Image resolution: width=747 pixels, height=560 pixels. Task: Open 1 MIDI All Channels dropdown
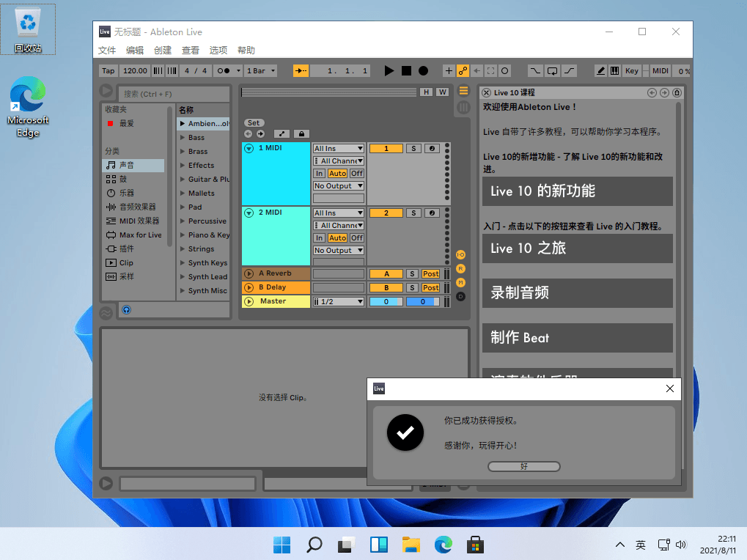click(339, 161)
